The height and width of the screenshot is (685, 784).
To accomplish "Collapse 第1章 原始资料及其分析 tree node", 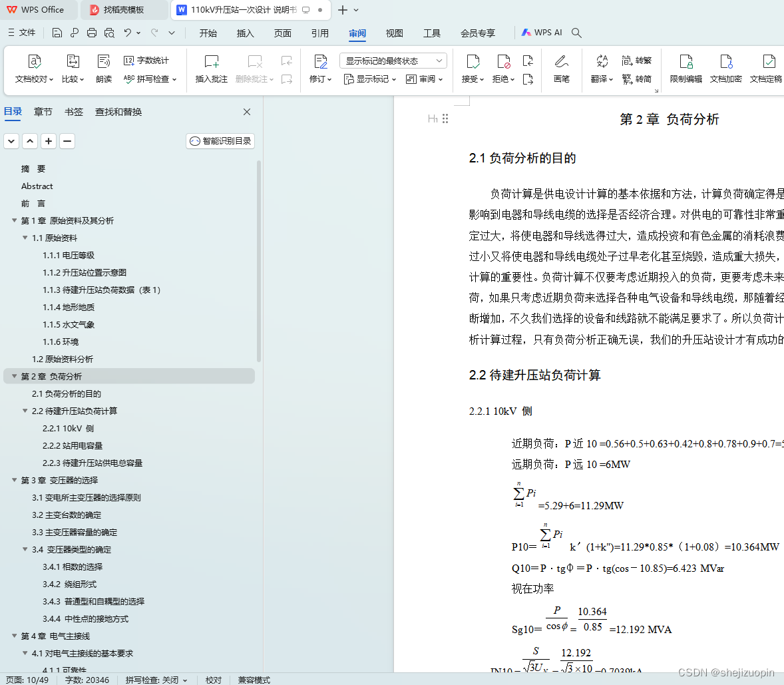I will 15,220.
